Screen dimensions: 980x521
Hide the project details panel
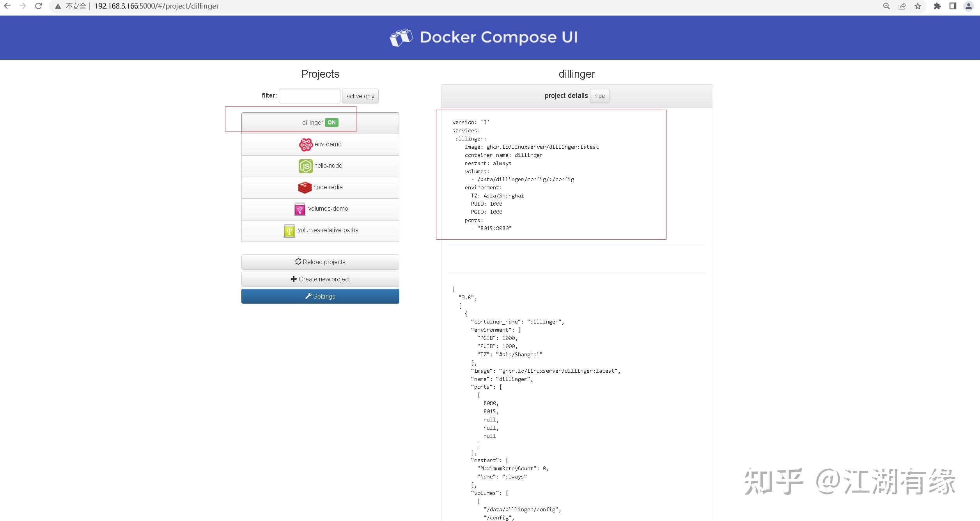tap(599, 96)
